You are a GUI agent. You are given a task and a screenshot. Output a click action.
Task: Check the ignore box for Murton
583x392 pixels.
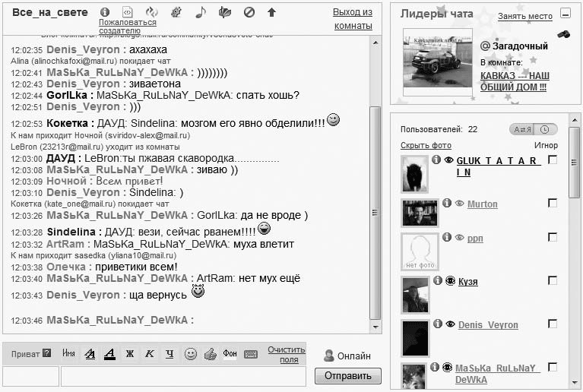pos(553,203)
